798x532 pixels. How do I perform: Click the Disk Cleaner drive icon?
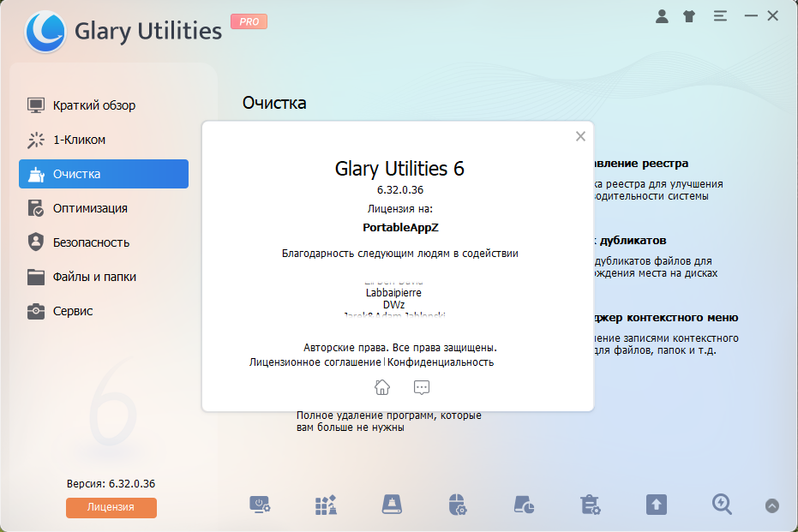(392, 505)
